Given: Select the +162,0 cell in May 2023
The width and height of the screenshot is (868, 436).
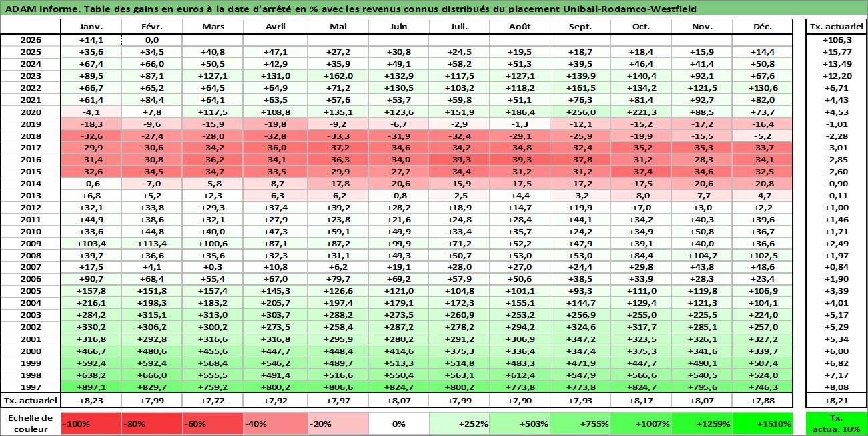Looking at the screenshot, I should click(338, 76).
